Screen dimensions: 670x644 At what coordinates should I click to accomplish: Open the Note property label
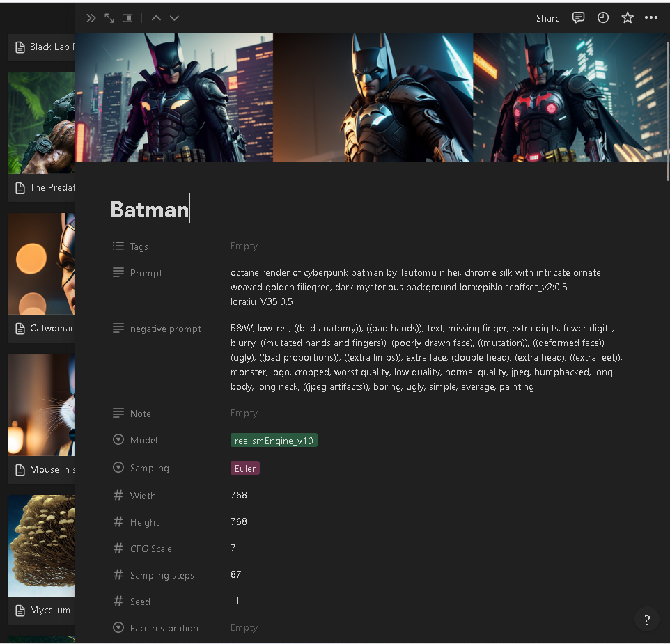pos(141,414)
